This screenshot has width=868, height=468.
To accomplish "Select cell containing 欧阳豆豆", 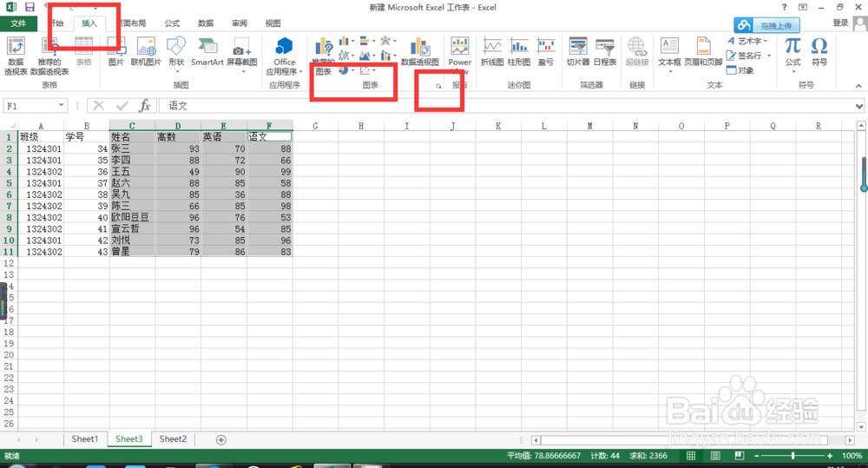I will pyautogui.click(x=132, y=218).
